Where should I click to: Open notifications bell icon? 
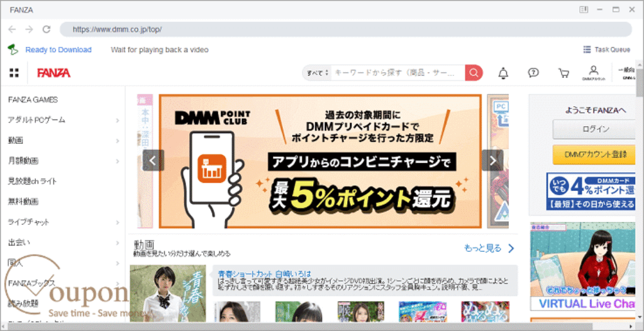tap(503, 73)
